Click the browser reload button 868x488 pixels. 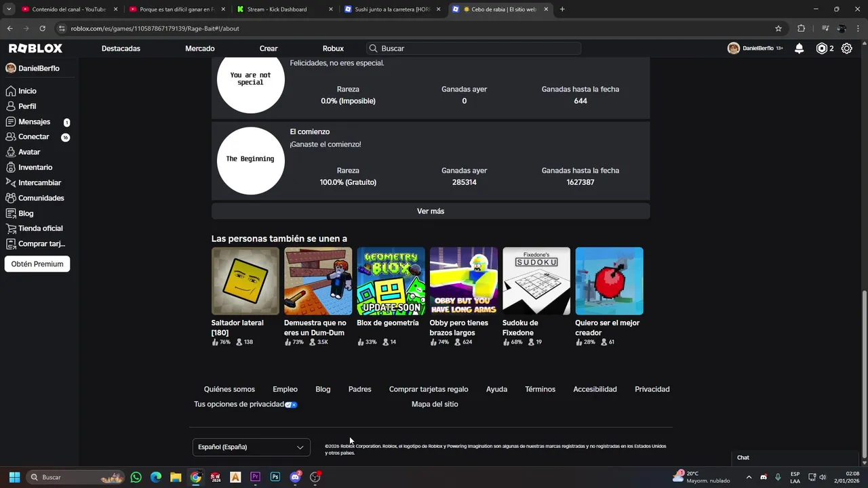pos(43,28)
